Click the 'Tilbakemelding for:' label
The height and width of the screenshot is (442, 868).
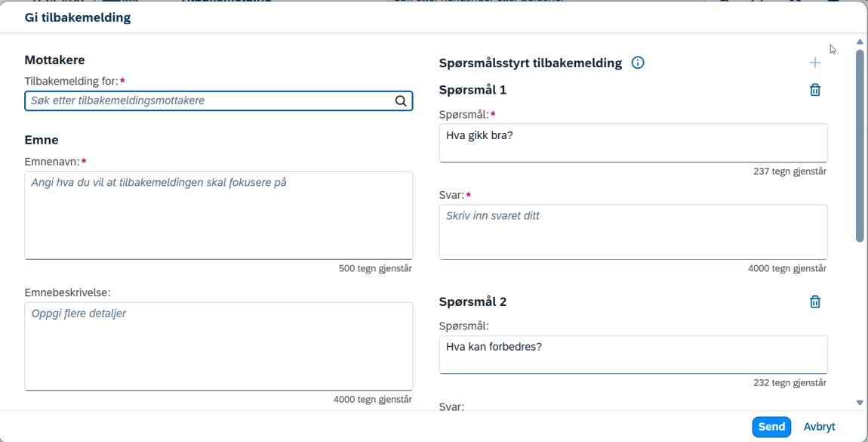click(72, 82)
